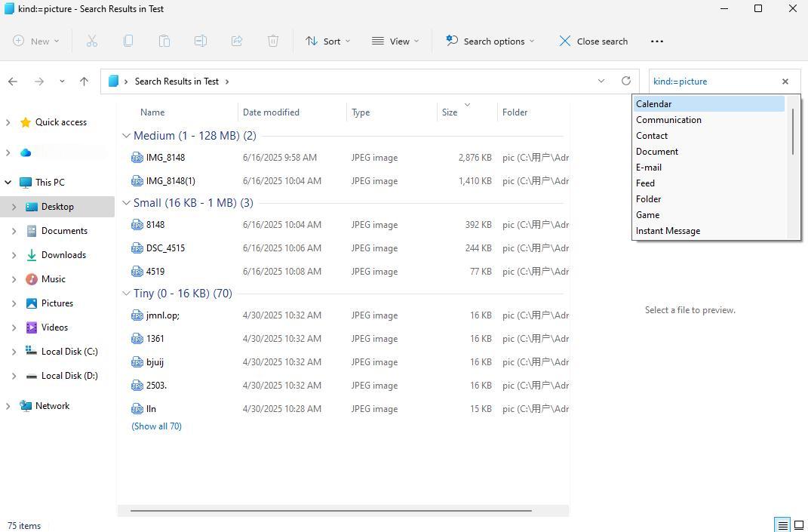Collapse the Medium (1 - 128 MB) group

click(125, 136)
